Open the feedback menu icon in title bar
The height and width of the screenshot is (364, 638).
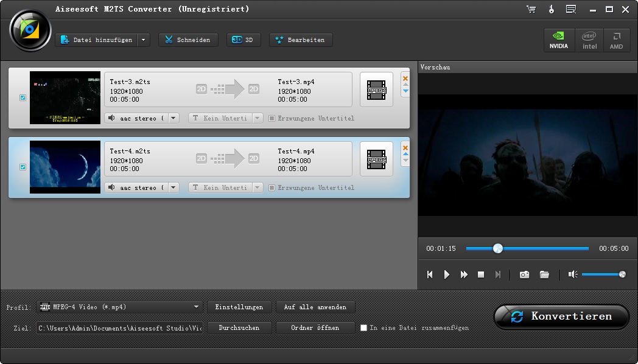point(571,9)
